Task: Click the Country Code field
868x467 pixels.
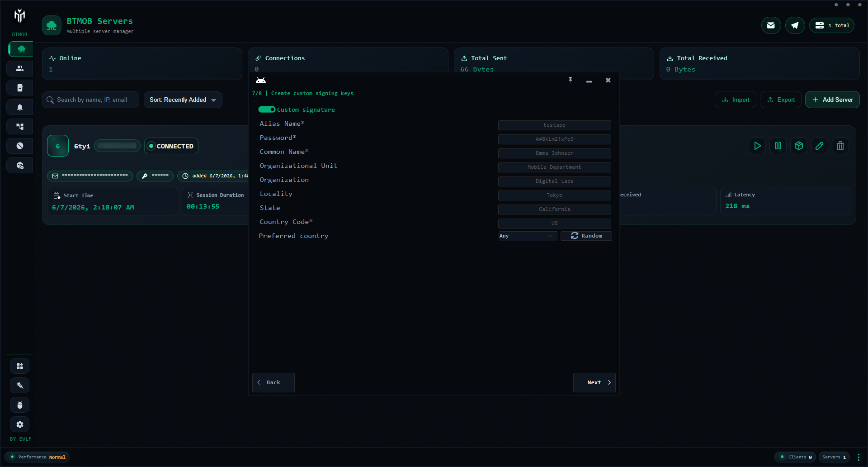Action: (555, 223)
